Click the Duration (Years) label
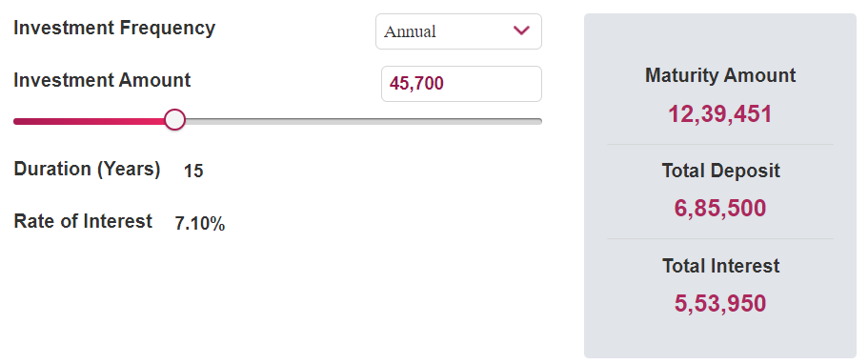 coord(87,169)
